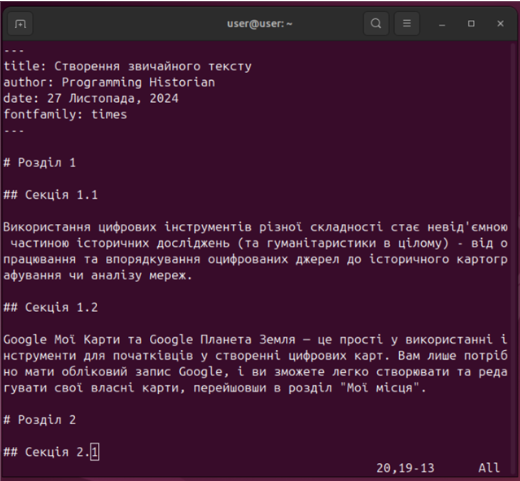
Task: Click the vim position indicator 20,19-13
Action: pos(405,468)
